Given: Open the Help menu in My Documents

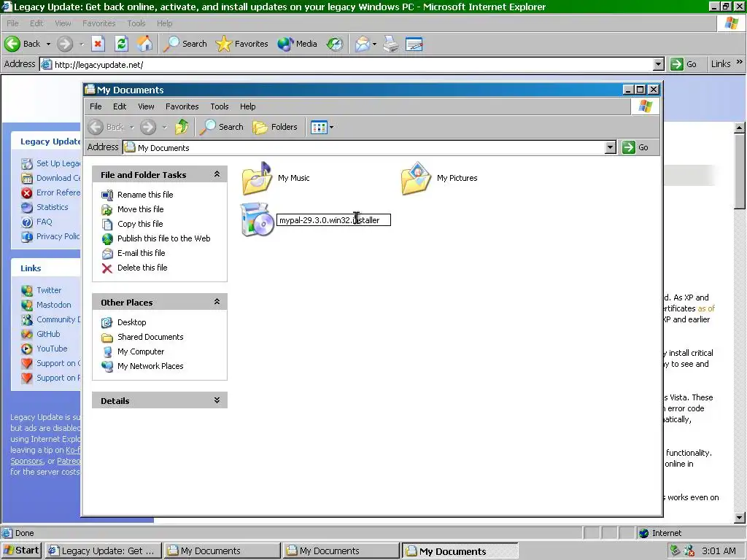Looking at the screenshot, I should pyautogui.click(x=248, y=106).
